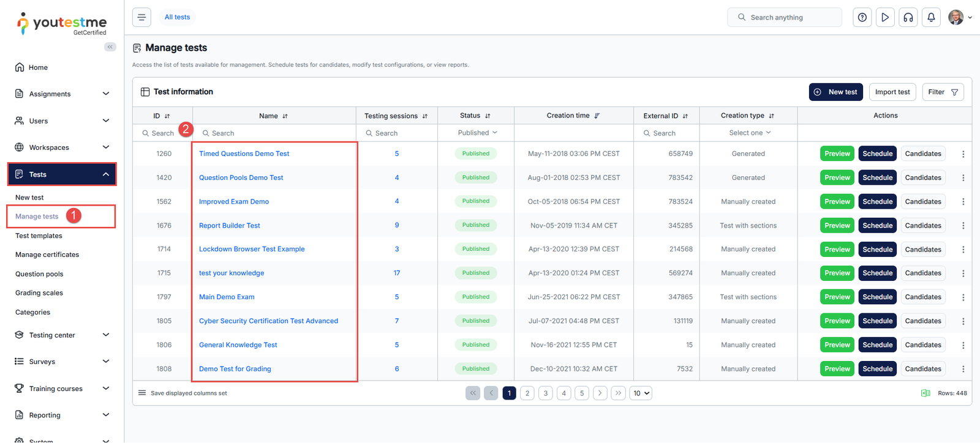Click the hamburger menu icon in top bar
The height and width of the screenshot is (443, 980).
141,17
